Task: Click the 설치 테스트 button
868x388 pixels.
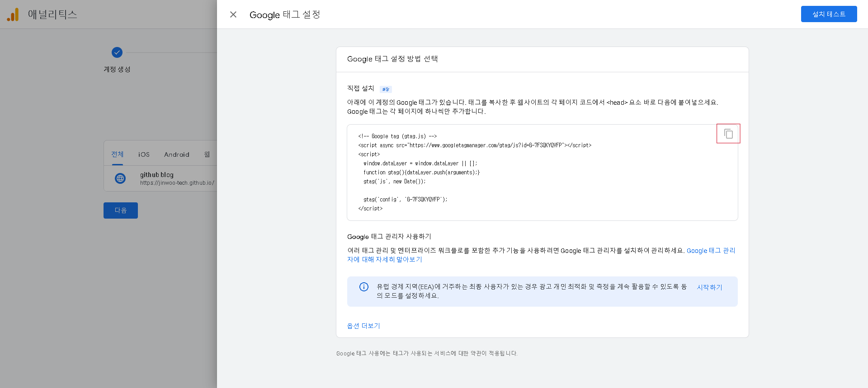Action: (829, 14)
